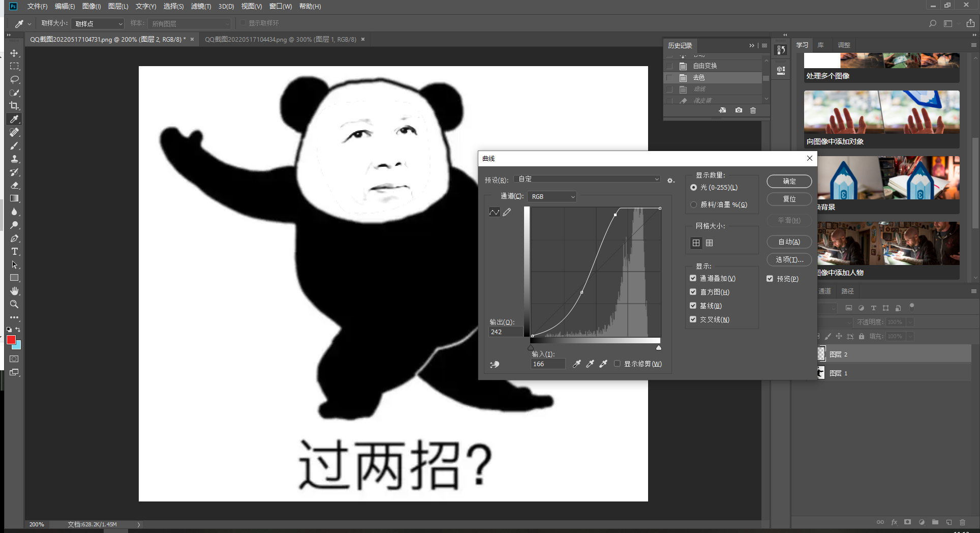Screen dimensions: 980x533
Task: Toggle the 交叉线 checkbox
Action: point(693,319)
